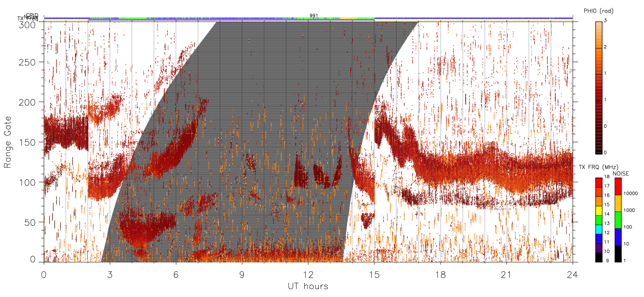The width and height of the screenshot is (644, 297).
Task: Click the 'UT hours' x-axis title
Action: (x=308, y=287)
